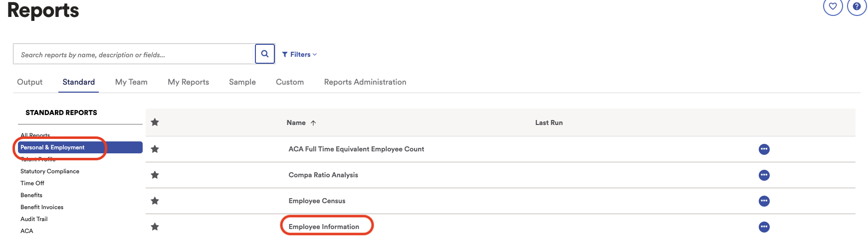The width and height of the screenshot is (868, 237).
Task: Open actions menu for Employee Information
Action: tap(764, 227)
